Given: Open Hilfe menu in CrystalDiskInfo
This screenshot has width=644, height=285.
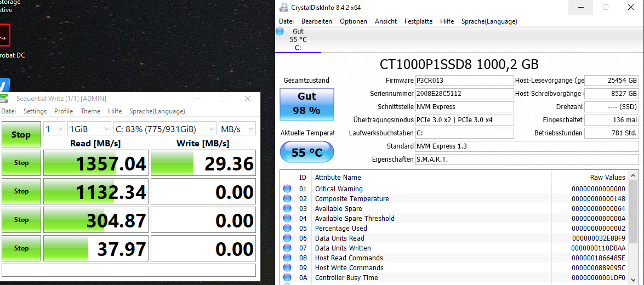Looking at the screenshot, I should (447, 21).
